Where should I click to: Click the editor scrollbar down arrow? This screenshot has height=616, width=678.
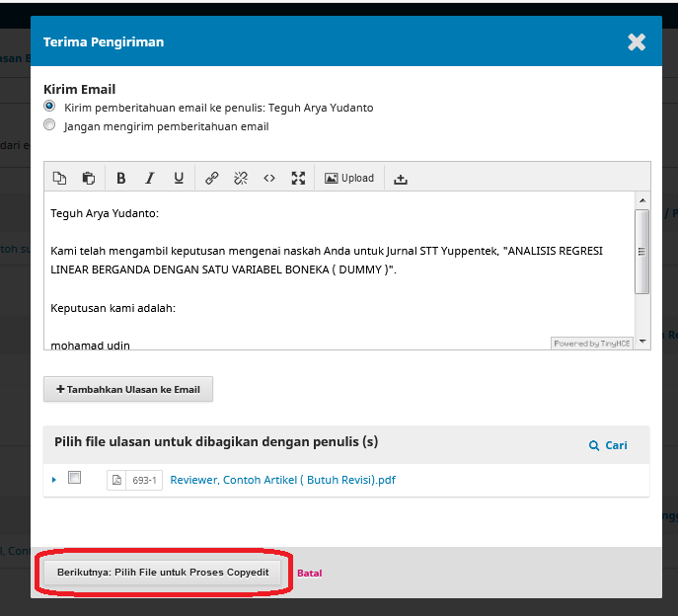click(x=642, y=341)
